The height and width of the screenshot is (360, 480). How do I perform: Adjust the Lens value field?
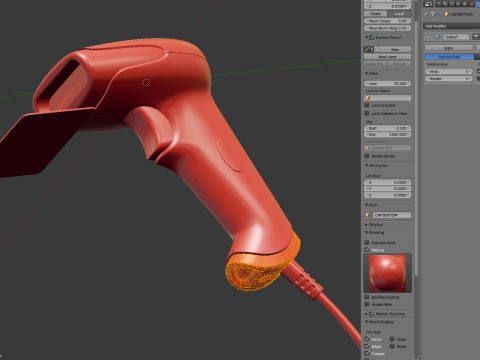click(x=388, y=83)
